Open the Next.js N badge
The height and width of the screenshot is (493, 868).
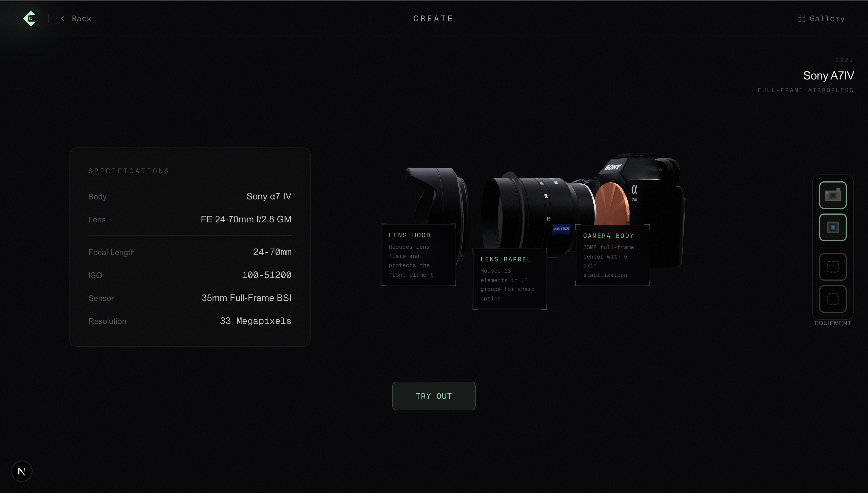tap(22, 471)
